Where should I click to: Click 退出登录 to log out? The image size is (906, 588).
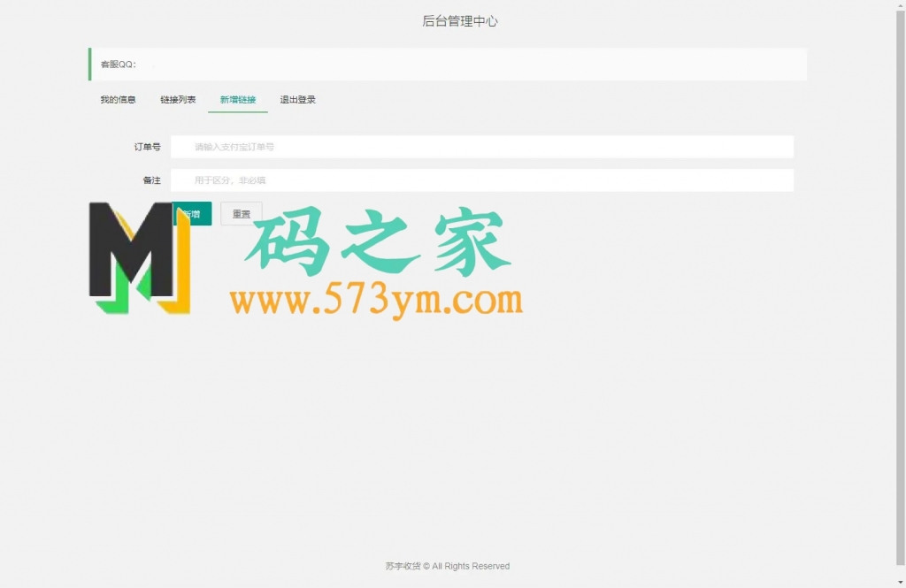tap(297, 99)
